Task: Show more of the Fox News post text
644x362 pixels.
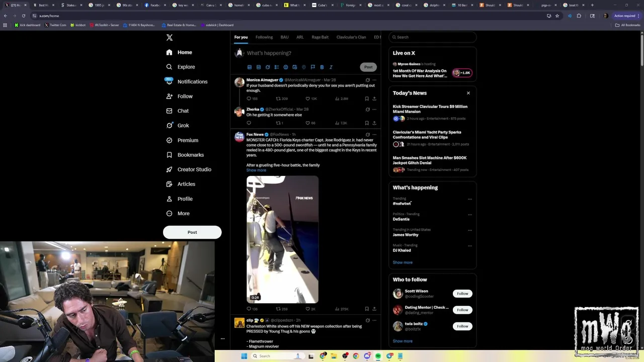Action: pos(256,170)
